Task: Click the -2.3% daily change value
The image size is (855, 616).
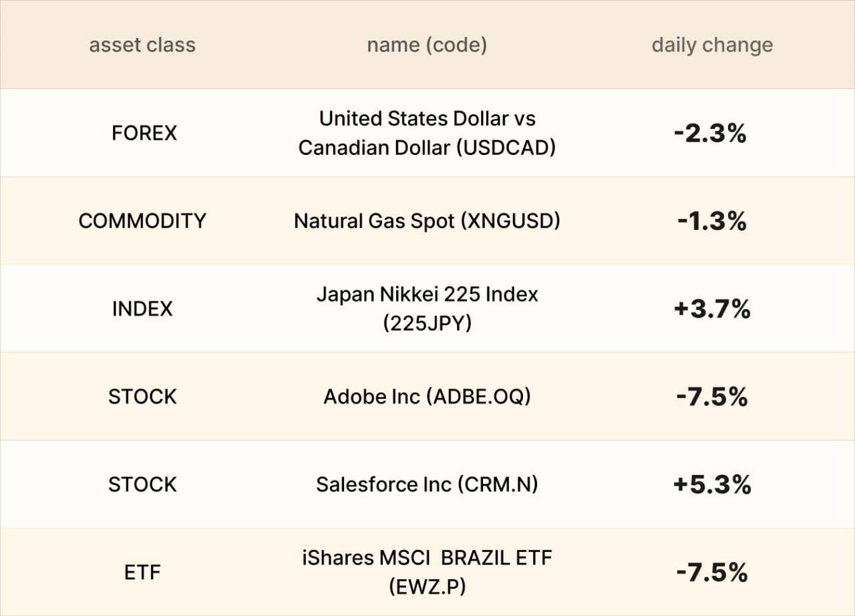Action: coord(711,134)
